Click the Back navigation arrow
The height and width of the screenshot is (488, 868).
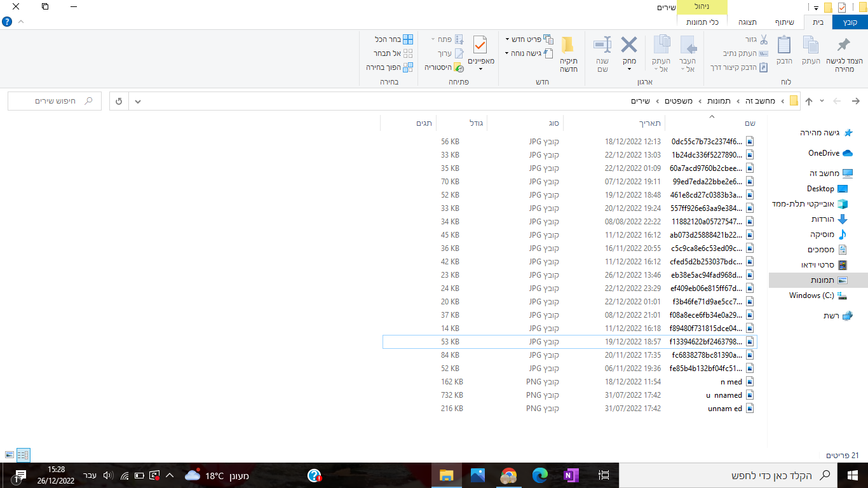pyautogui.click(x=855, y=101)
